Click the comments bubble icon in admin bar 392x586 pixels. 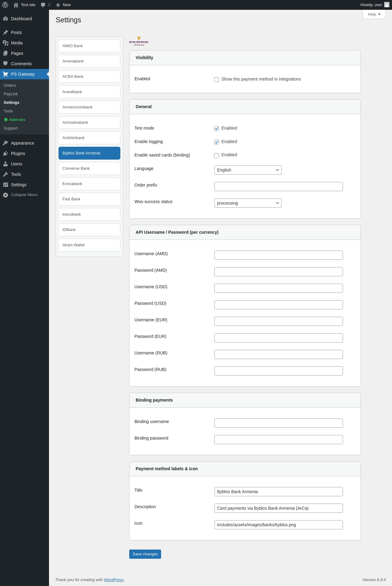(x=43, y=5)
